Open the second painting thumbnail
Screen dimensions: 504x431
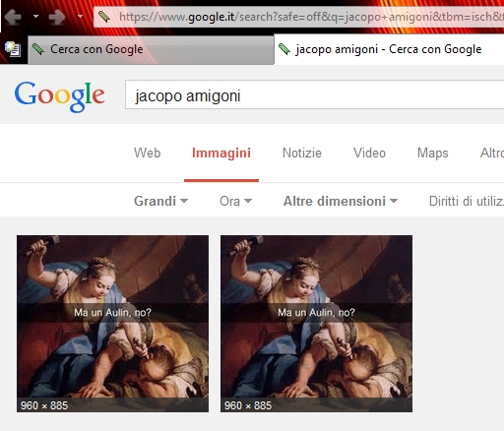click(316, 324)
